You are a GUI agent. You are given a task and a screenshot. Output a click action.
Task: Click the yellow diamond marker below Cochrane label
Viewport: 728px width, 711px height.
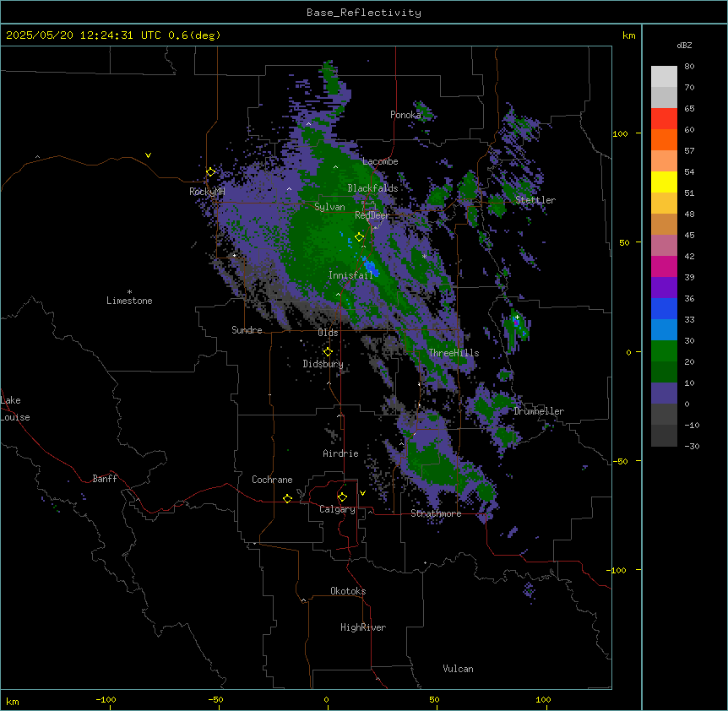287,498
